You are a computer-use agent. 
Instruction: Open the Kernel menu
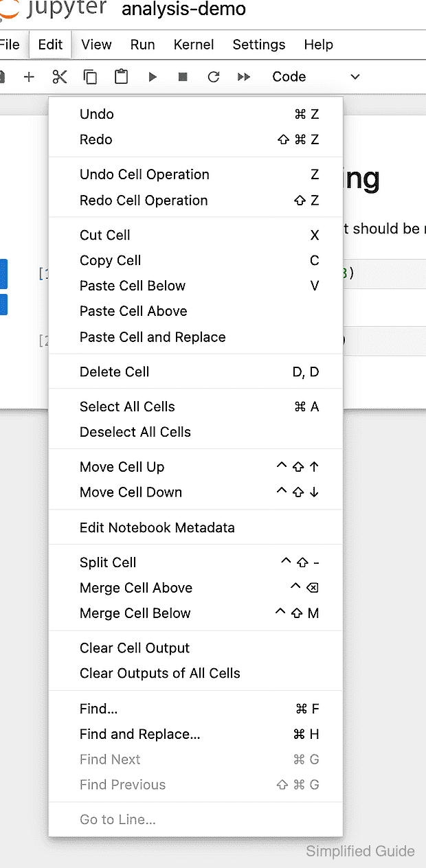pos(194,45)
